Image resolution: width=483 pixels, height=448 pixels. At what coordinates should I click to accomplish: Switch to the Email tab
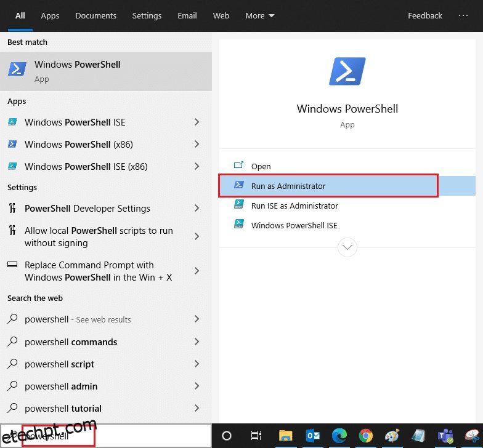(187, 16)
